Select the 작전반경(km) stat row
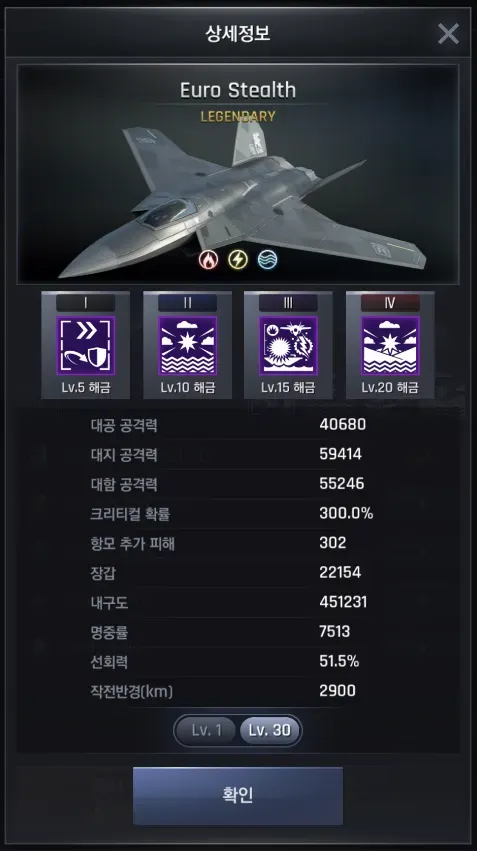477x851 pixels. coord(238,691)
